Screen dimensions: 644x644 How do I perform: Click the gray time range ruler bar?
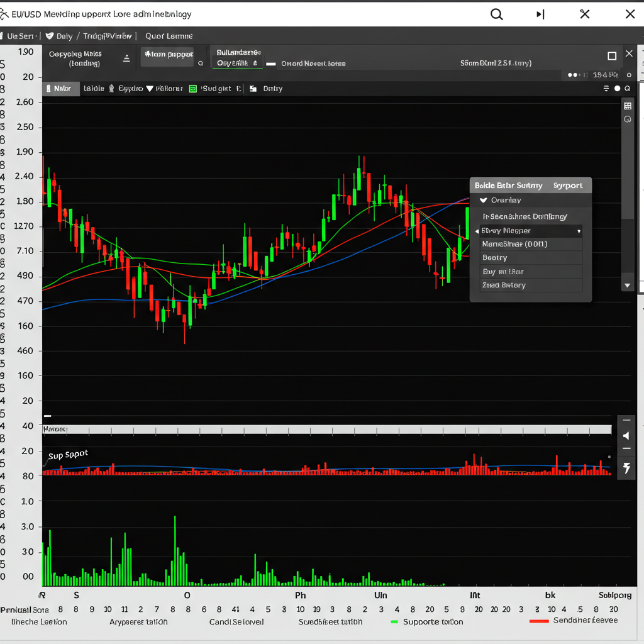327,430
